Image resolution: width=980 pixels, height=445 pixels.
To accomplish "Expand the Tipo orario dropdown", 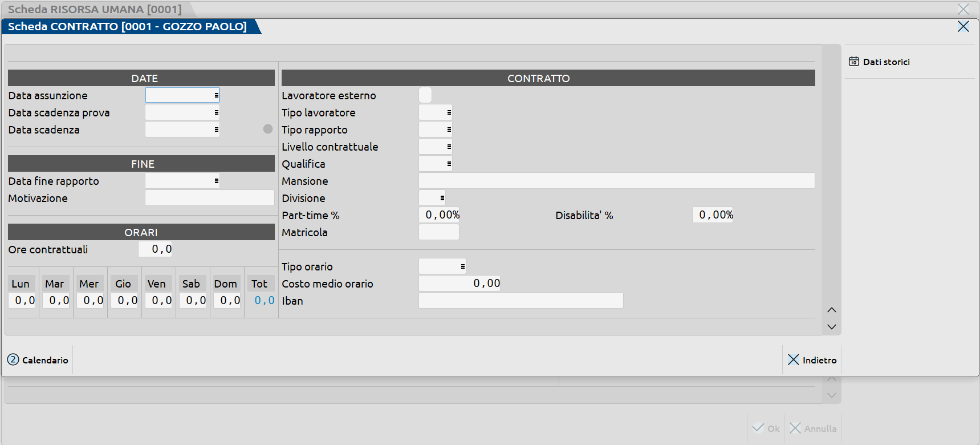I will coord(462,266).
